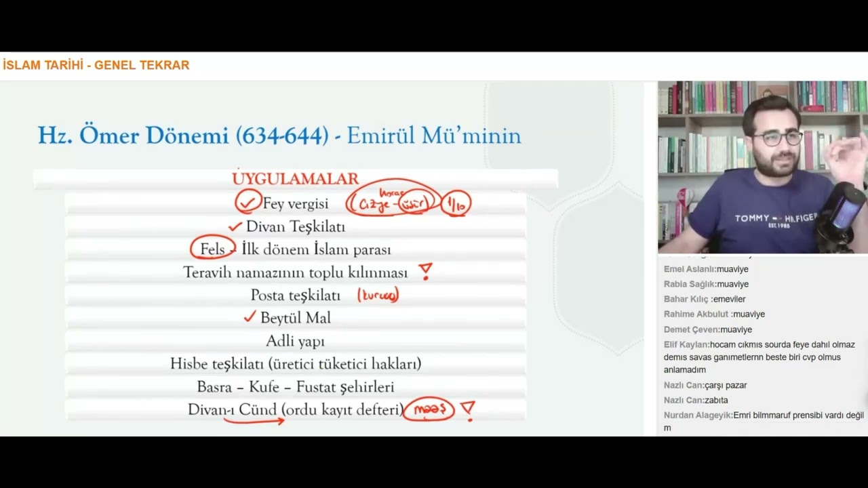Viewport: 868px width, 488px height.
Task: Click Basra – Kufe – Fustat şehirleri line
Action: (296, 387)
